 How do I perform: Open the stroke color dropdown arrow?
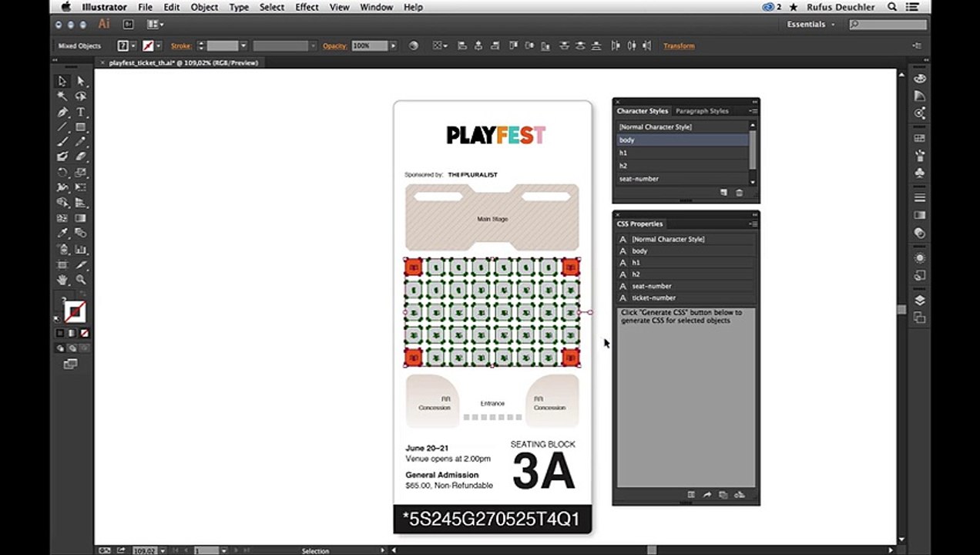[158, 46]
